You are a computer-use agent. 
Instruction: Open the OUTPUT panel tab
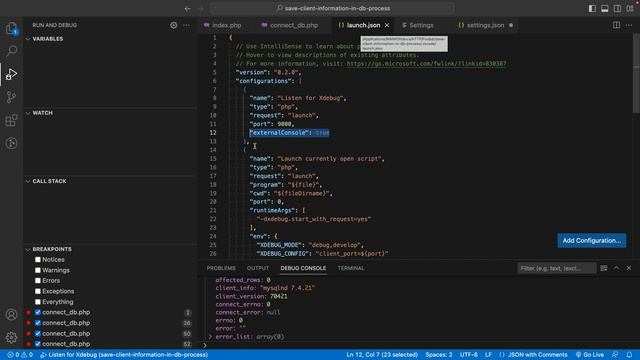[x=258, y=268]
